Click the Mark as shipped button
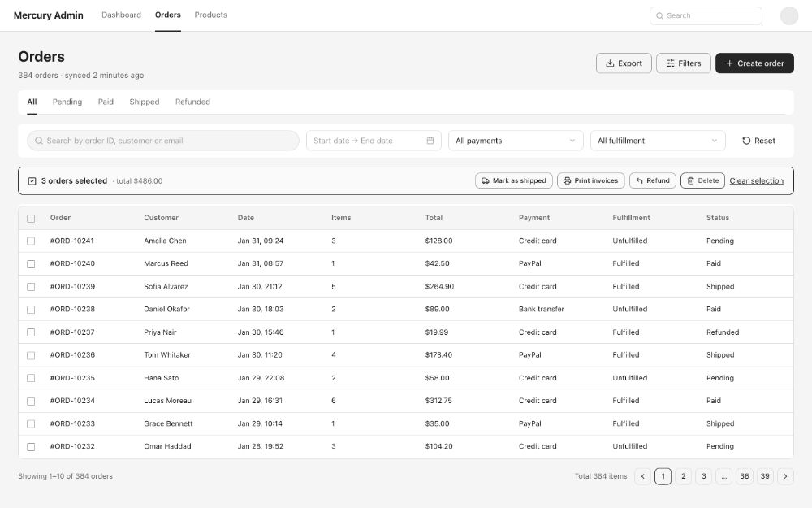812x508 pixels. click(x=514, y=180)
